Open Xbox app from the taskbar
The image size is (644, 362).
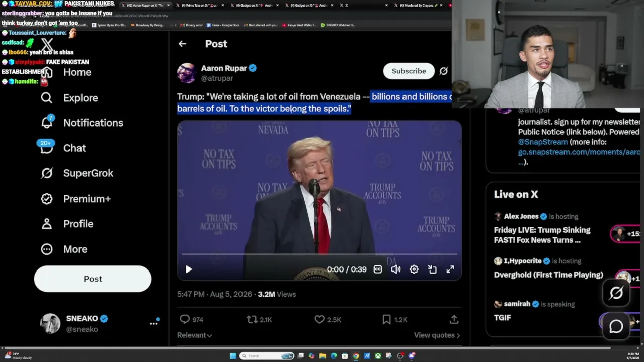378,356
